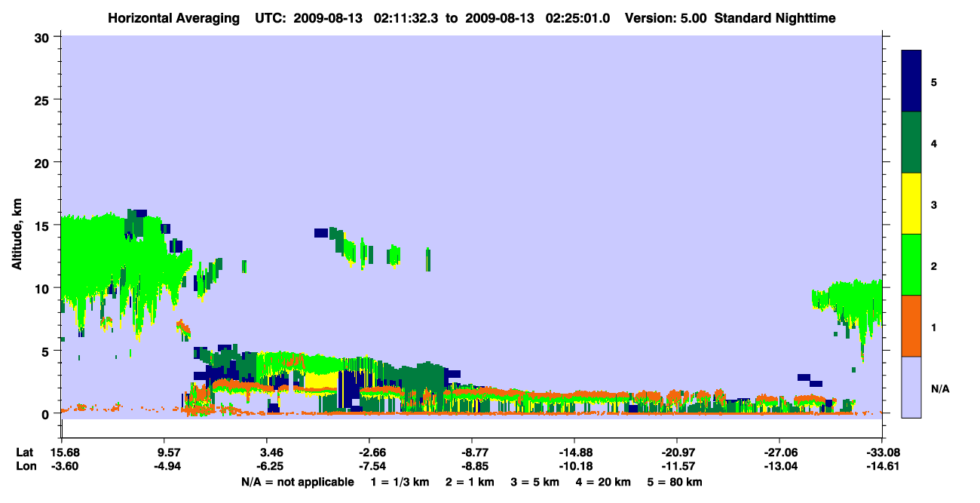The image size is (980, 503).
Task: Click the orange color bar segment labeled 1
Action: point(911,326)
